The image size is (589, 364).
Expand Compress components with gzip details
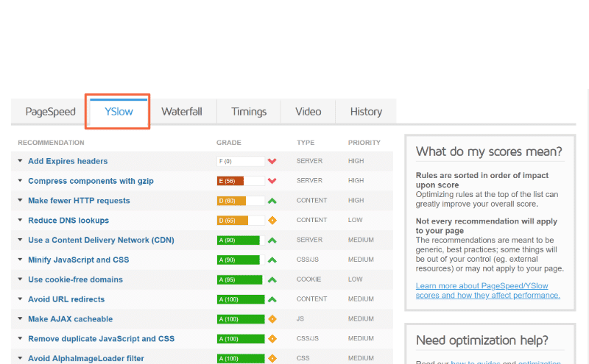click(x=21, y=181)
